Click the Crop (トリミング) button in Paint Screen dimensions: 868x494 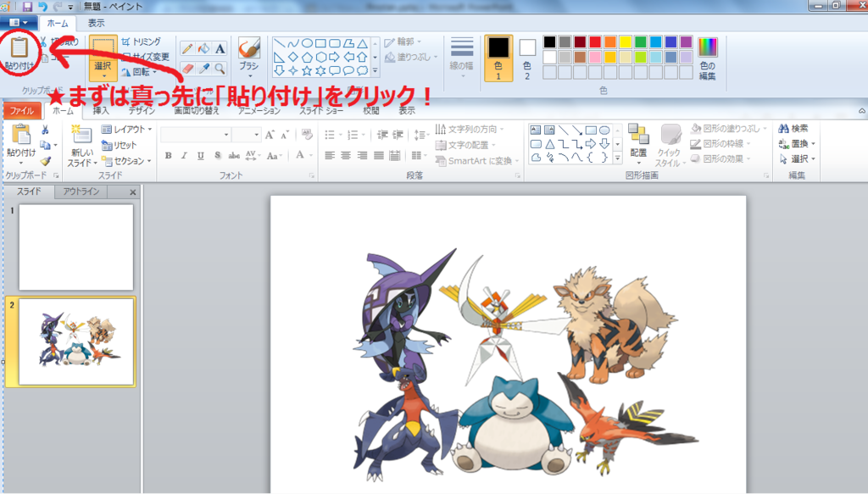[142, 42]
